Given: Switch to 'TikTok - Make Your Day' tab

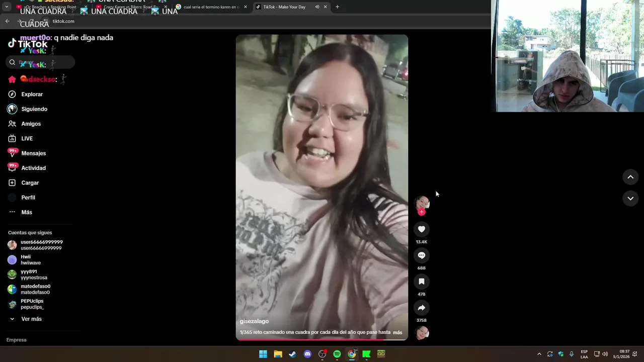Looking at the screenshot, I should 284,7.
